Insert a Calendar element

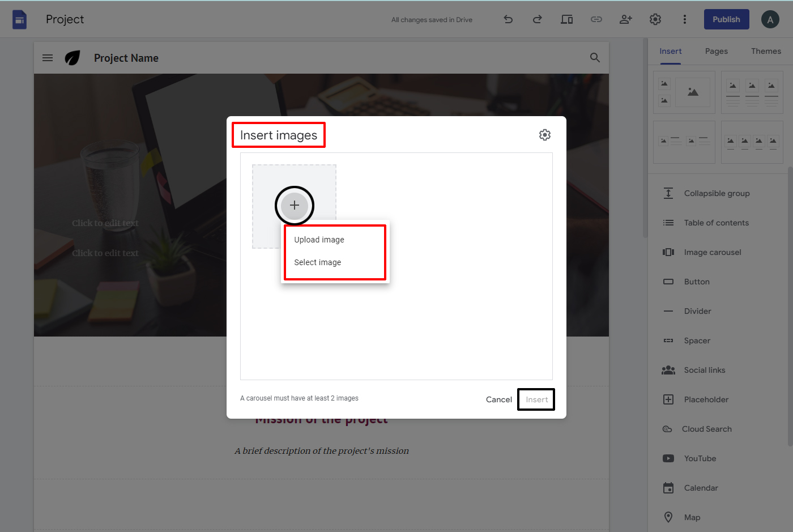pyautogui.click(x=700, y=487)
